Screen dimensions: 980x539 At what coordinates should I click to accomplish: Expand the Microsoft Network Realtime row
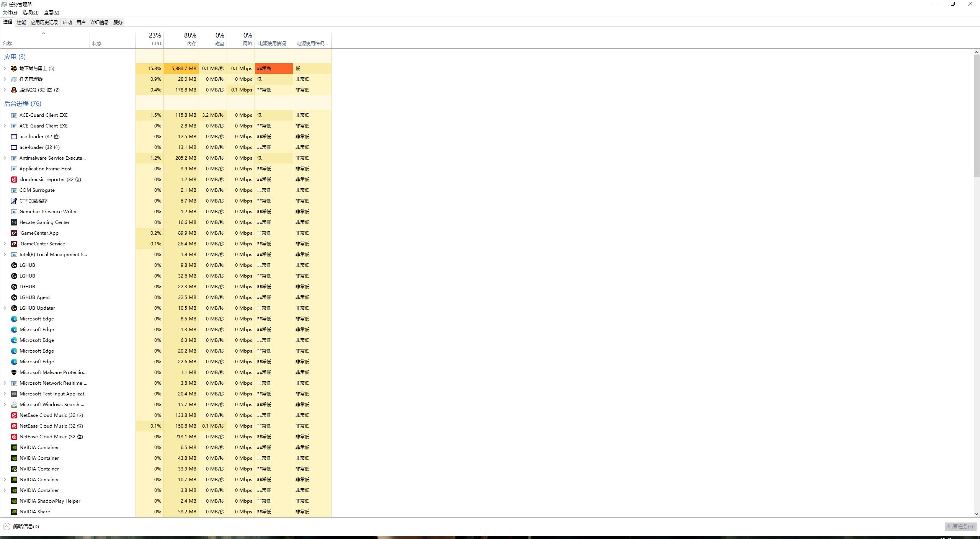coord(5,383)
